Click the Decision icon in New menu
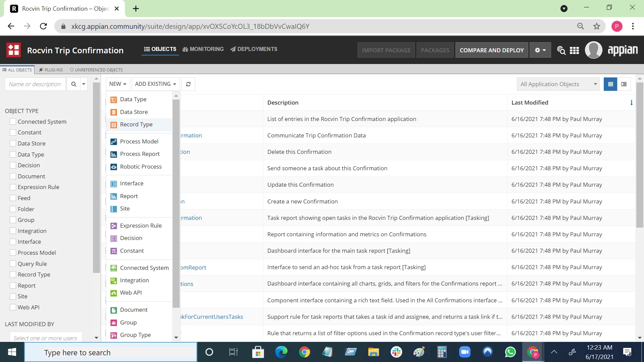Image resolution: width=644 pixels, height=362 pixels. coord(114,238)
